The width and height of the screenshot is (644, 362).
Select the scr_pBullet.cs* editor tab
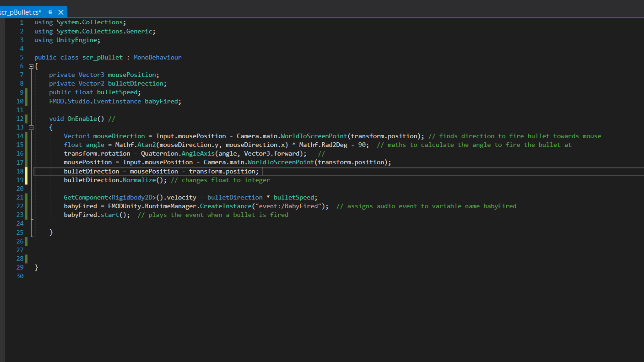tap(20, 12)
